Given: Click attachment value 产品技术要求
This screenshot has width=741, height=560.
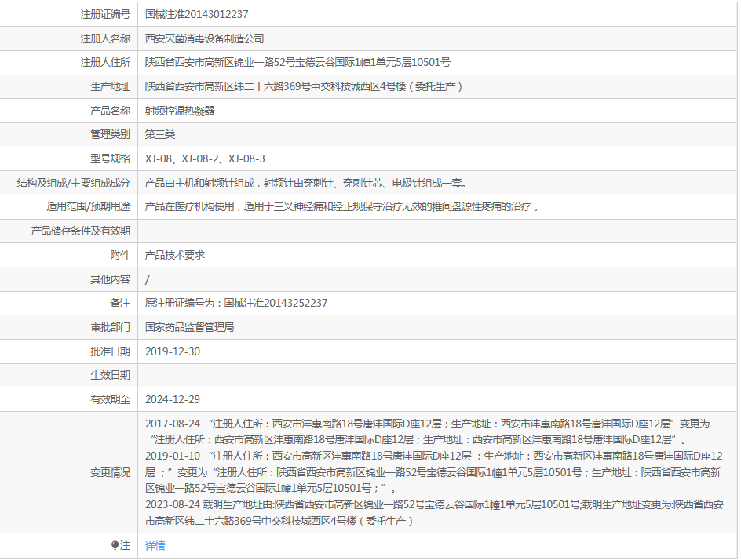Looking at the screenshot, I should click(x=175, y=255).
